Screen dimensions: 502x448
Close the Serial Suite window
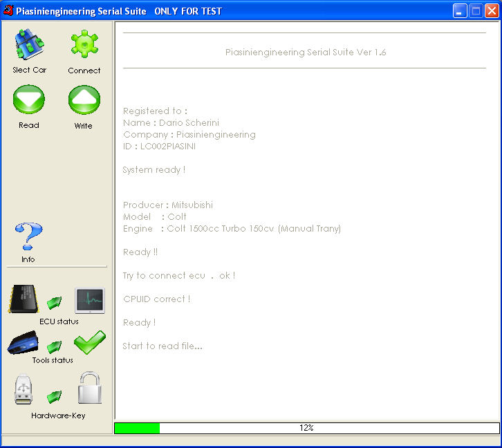492,11
